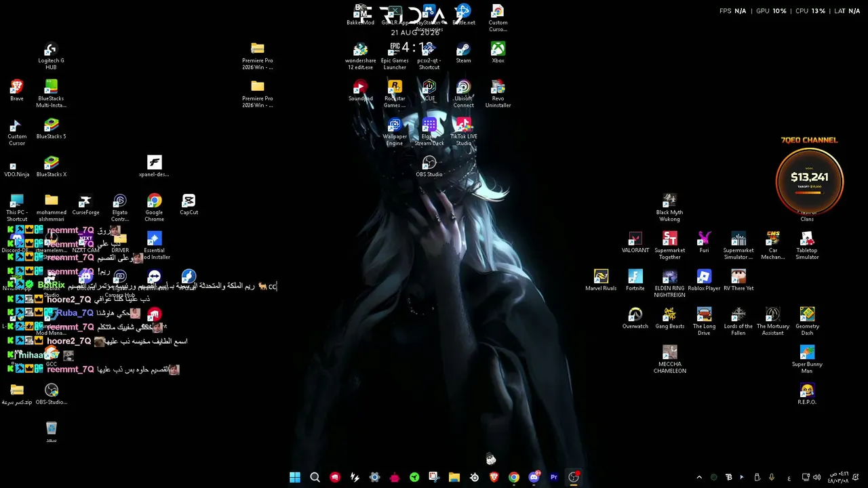
Task: Select the ELDEN RING NIGHTREIGN icon
Action: pos(669,284)
